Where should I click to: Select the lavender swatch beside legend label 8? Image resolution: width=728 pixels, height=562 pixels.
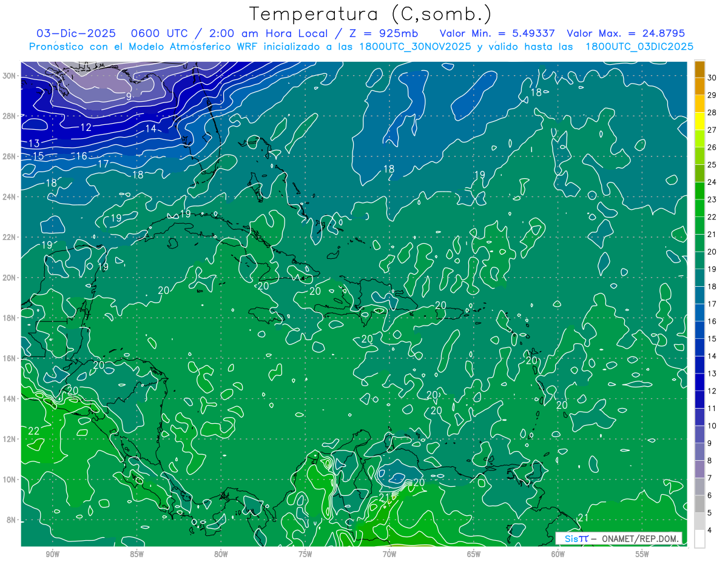click(699, 469)
